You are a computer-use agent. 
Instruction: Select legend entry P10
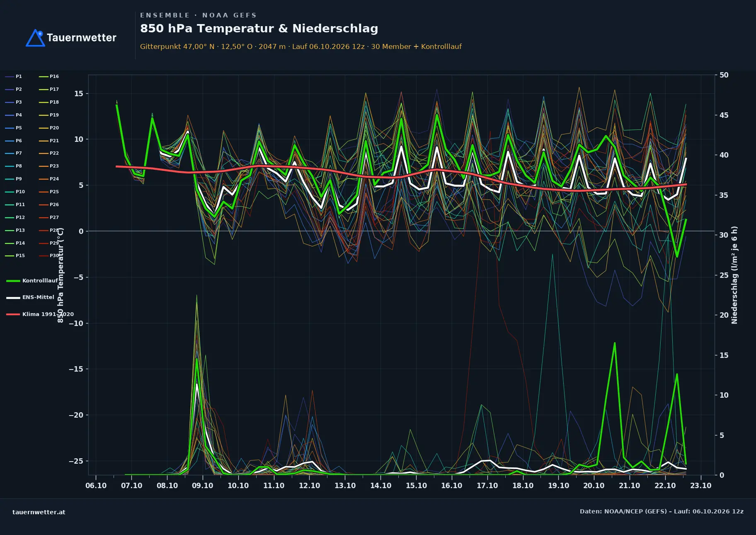tap(15, 192)
